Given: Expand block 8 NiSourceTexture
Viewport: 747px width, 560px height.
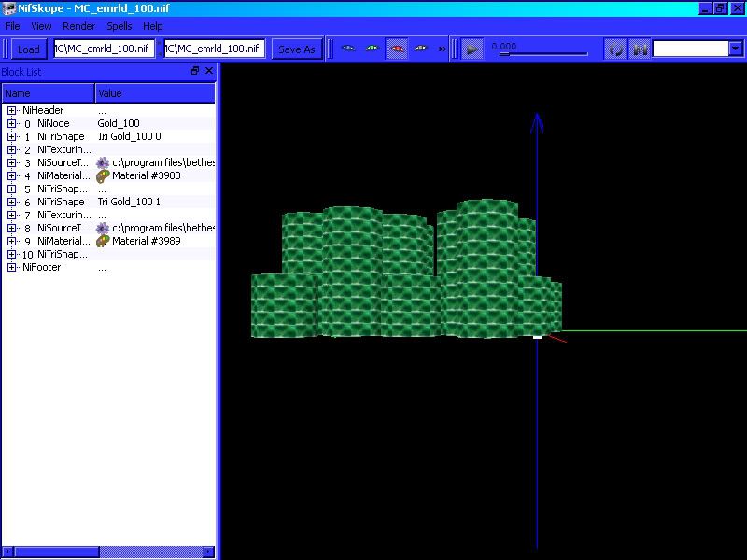Looking at the screenshot, I should 11,228.
